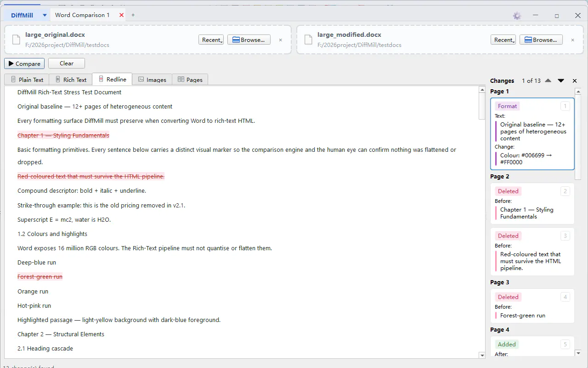Select the Deleted card for Chapter 1 heading

tap(532, 204)
